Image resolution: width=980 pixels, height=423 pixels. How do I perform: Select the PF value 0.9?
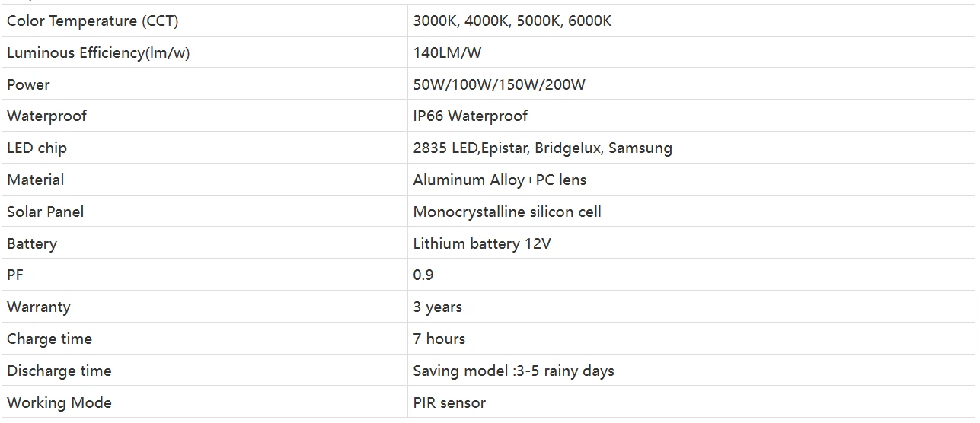pyautogui.click(x=423, y=275)
